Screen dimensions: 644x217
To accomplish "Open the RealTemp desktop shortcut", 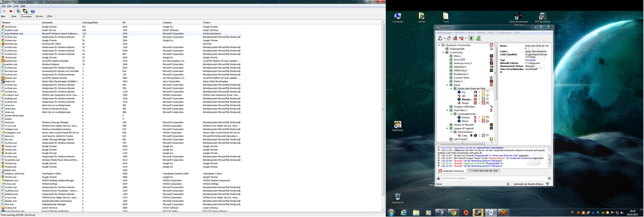I will pos(398,126).
